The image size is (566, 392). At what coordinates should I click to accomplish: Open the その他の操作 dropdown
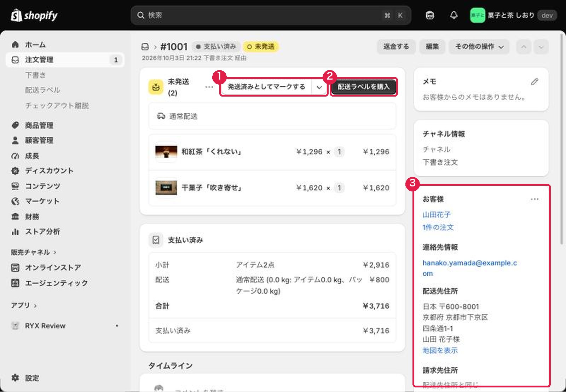479,46
